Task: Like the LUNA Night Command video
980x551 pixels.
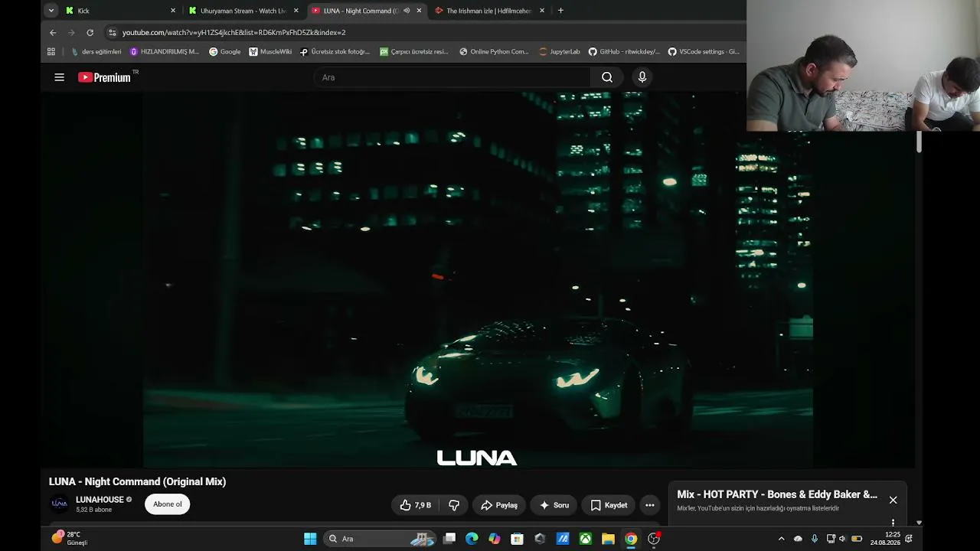Action: 416,505
